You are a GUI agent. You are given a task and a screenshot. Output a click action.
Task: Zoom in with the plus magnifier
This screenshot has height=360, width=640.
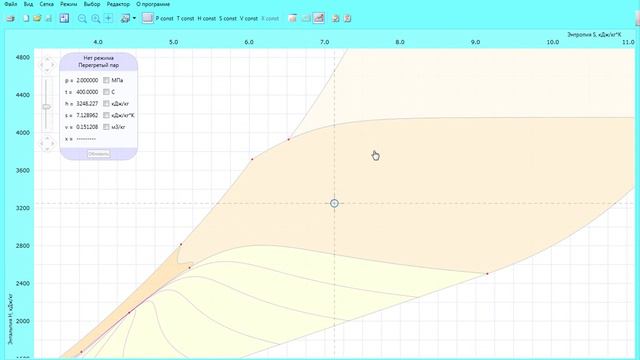96,19
